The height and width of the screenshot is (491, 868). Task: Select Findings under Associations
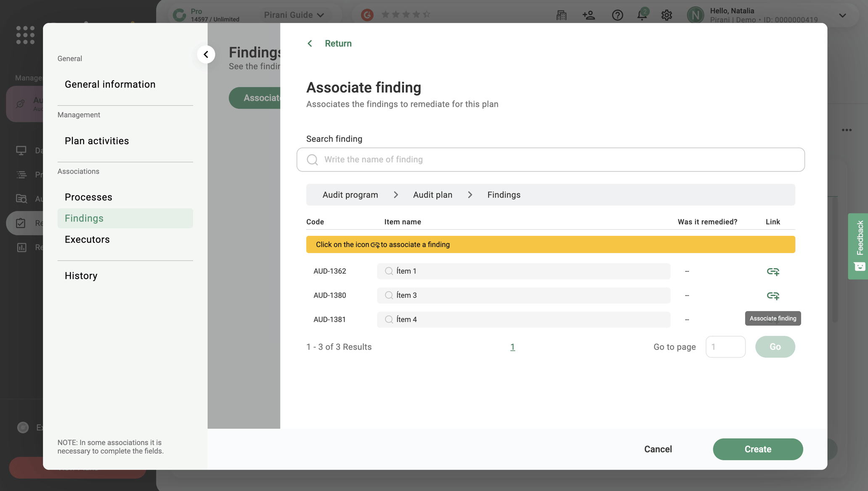tap(84, 218)
